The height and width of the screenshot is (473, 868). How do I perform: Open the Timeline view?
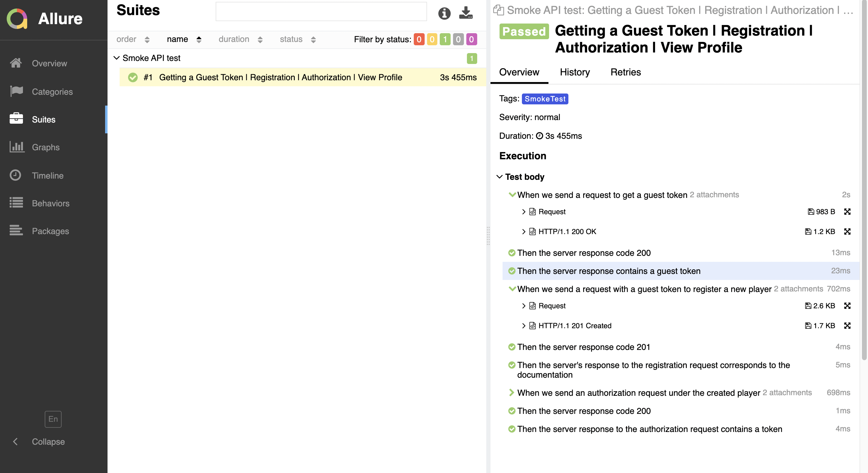[48, 175]
